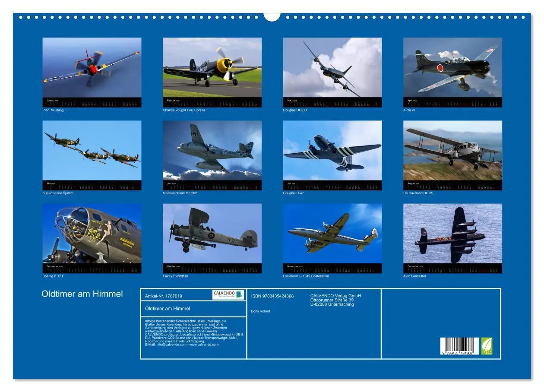The image size is (544, 392).
Task: Click the Juni calendar strip
Action: (x=212, y=185)
